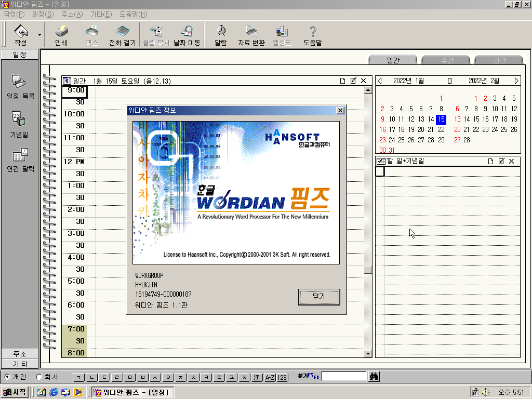
Task: Open the 시작 (Start) button
Action: point(15,392)
